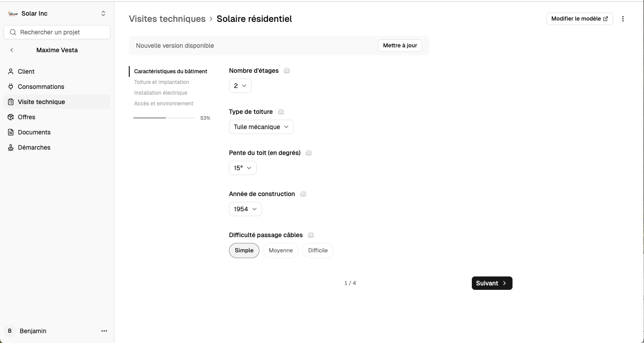
Task: Click the building icon beside Difficulté passage câbles
Action: 311,235
